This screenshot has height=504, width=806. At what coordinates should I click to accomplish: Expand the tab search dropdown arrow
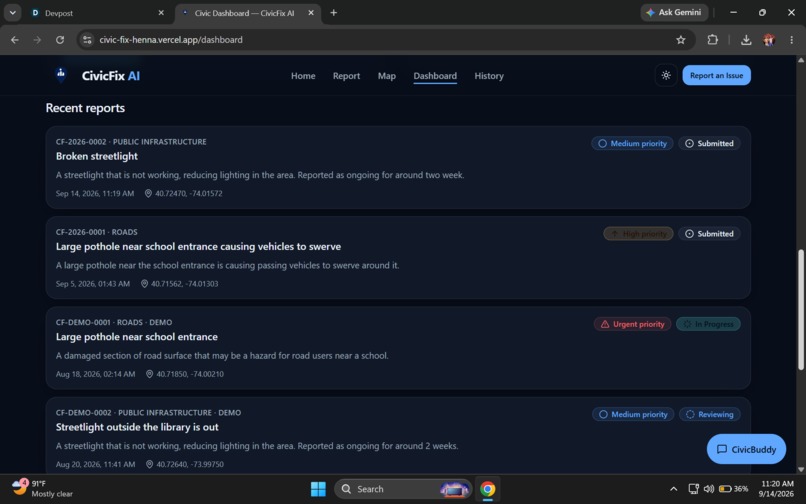click(12, 13)
